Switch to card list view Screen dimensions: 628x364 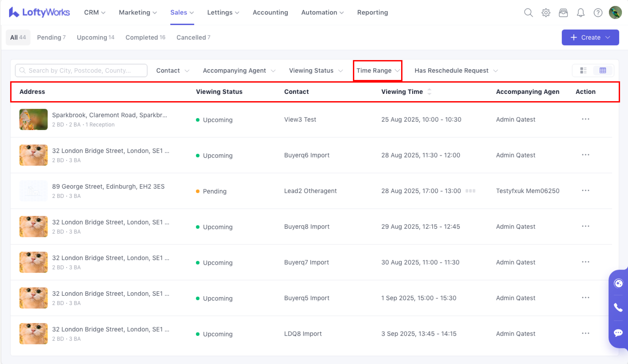click(583, 70)
